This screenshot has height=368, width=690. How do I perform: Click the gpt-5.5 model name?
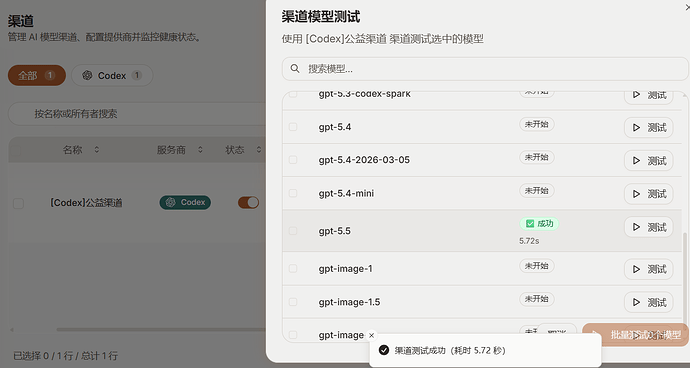click(x=335, y=231)
